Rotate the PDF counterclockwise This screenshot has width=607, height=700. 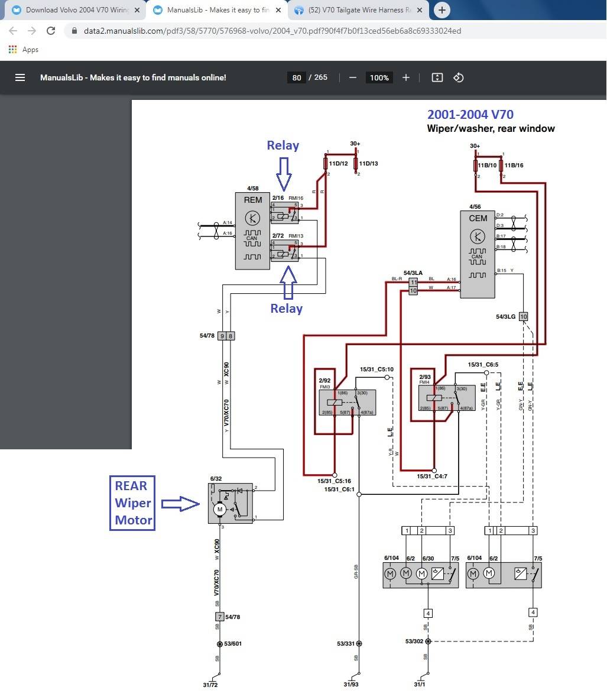point(459,77)
